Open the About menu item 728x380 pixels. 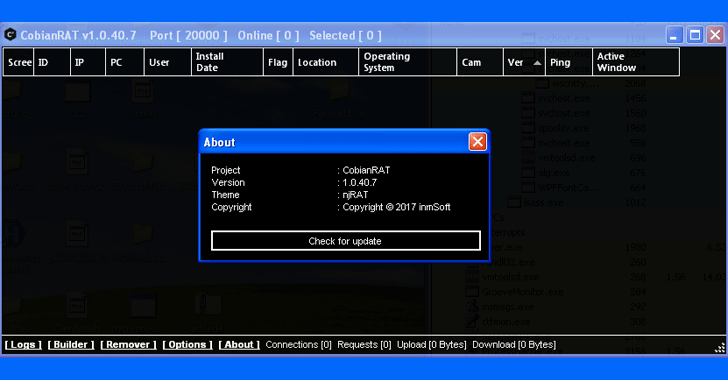tap(239, 345)
